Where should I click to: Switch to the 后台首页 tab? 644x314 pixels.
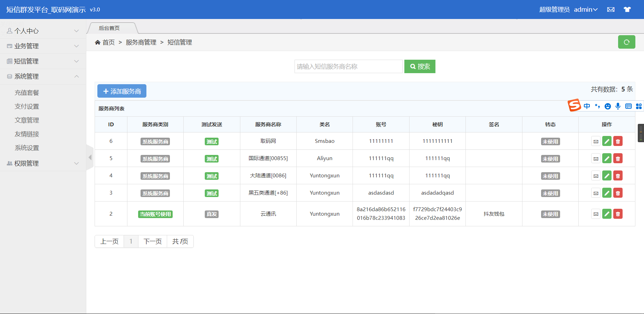109,28
